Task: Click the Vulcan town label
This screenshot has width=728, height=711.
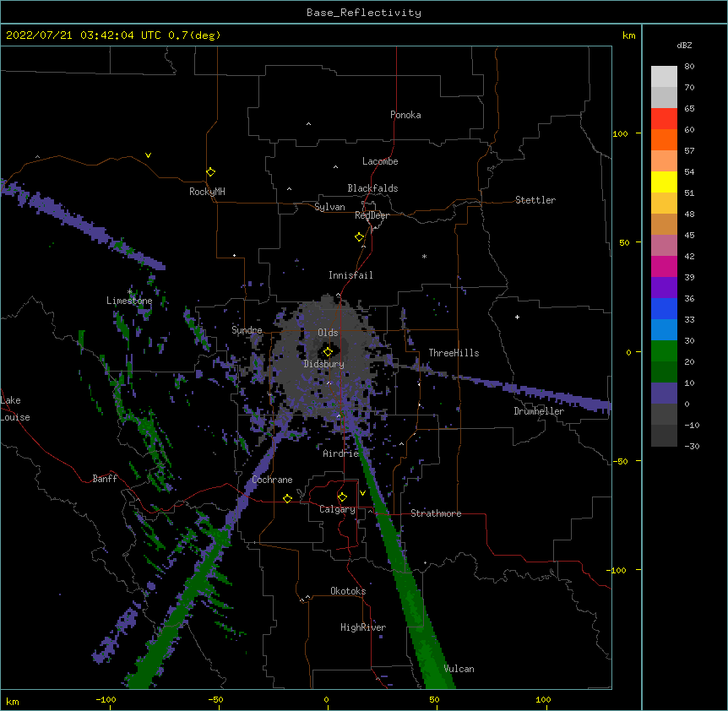Action: pos(459,669)
